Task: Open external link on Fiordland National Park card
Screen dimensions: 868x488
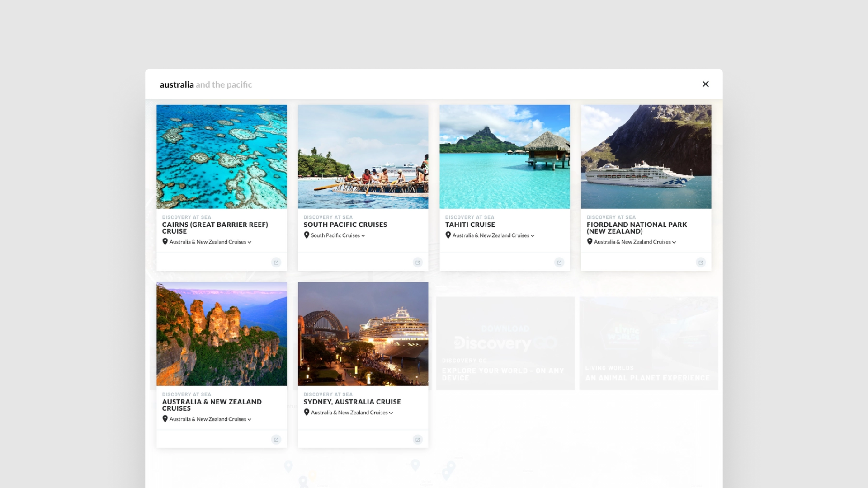Action: click(x=701, y=263)
